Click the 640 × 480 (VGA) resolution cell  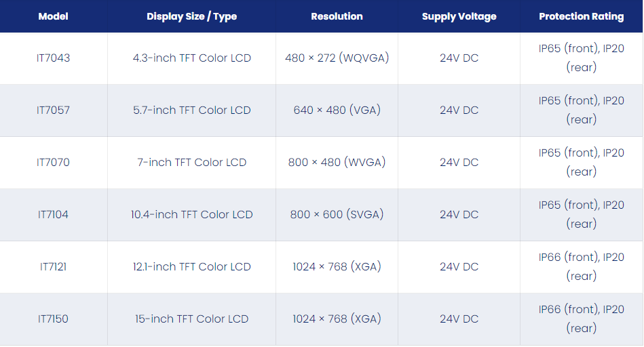(x=337, y=110)
